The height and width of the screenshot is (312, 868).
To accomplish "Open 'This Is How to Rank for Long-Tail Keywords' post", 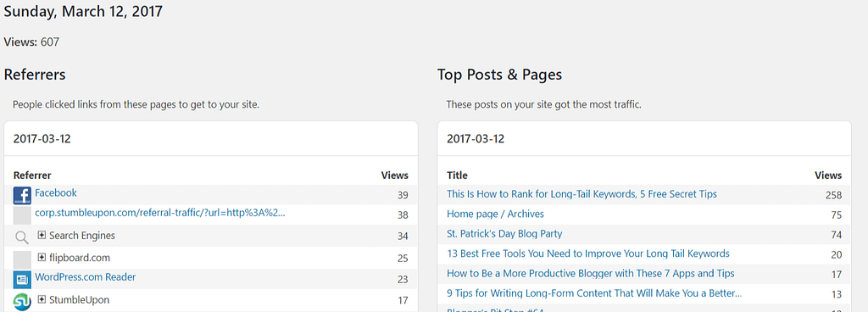I will pos(581,194).
